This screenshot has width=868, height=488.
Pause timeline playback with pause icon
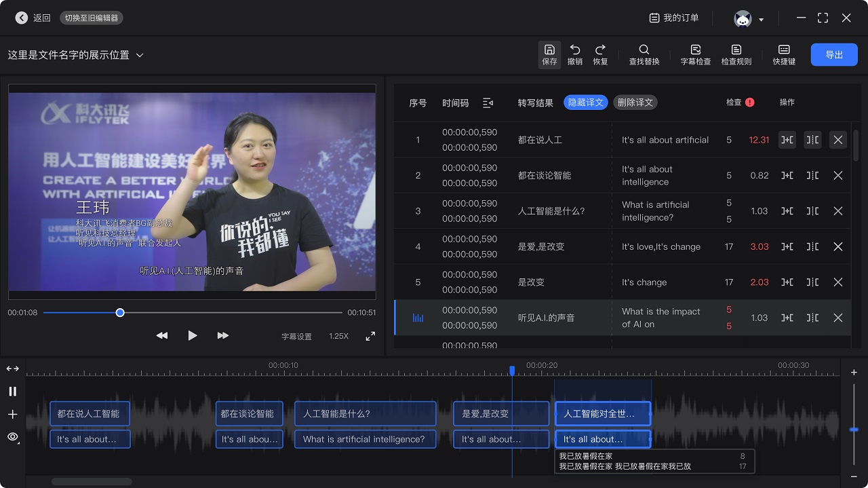tap(12, 391)
